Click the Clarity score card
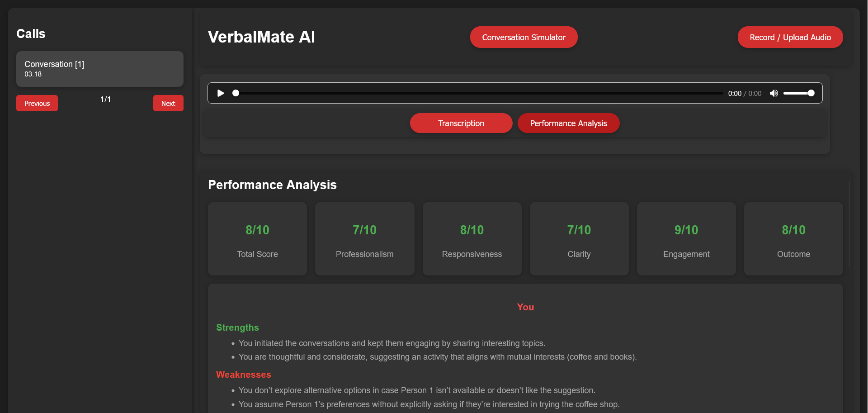 click(579, 239)
